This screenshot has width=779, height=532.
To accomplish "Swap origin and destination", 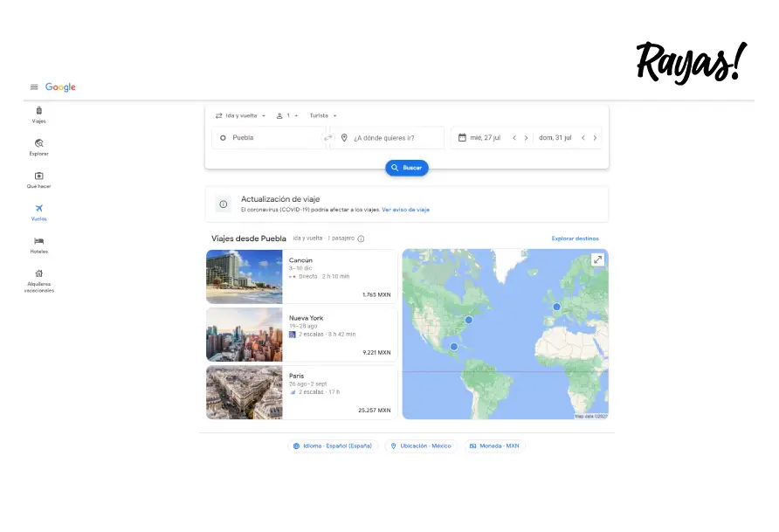I will (x=327, y=138).
